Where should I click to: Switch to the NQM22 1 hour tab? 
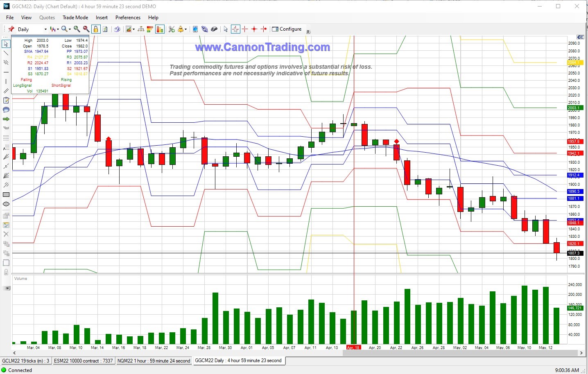click(x=154, y=361)
